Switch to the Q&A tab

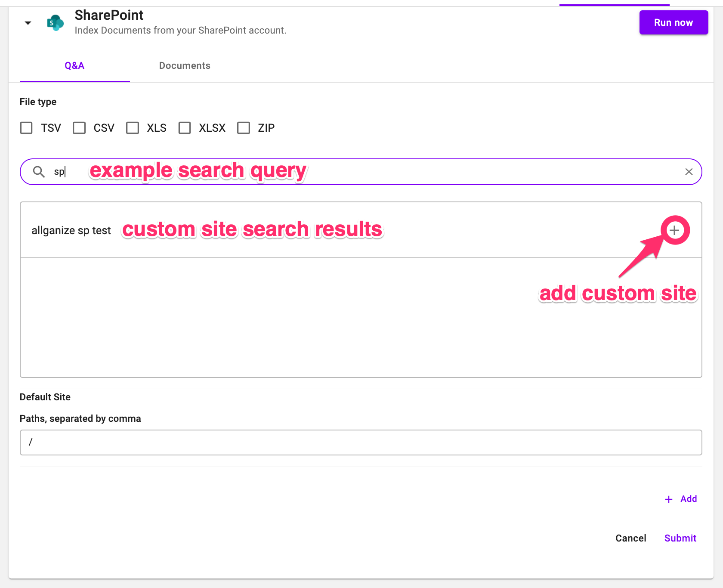tap(74, 66)
